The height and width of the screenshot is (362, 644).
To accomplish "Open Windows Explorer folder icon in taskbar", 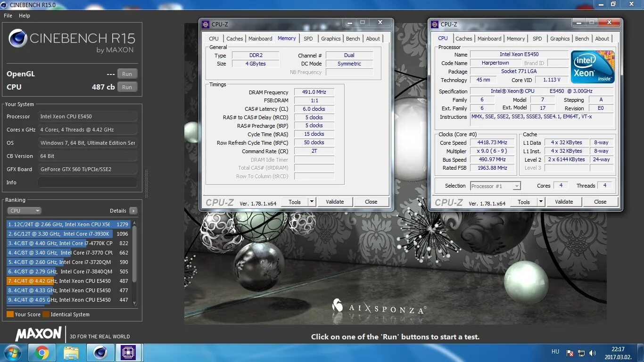I will (x=71, y=353).
